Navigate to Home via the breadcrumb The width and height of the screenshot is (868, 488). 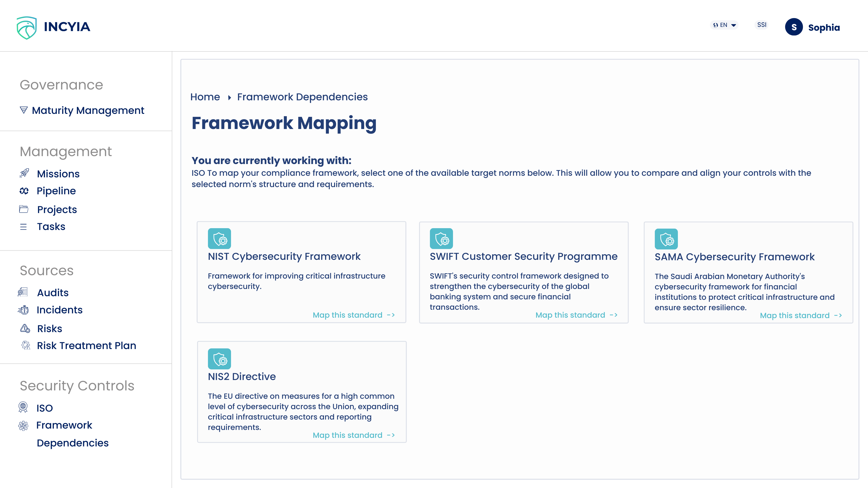point(205,97)
